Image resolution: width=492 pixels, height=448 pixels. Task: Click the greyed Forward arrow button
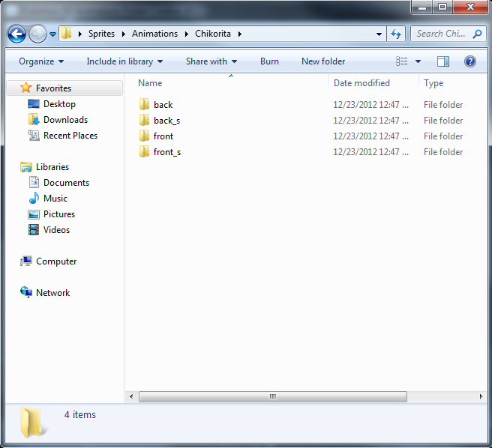(38, 34)
